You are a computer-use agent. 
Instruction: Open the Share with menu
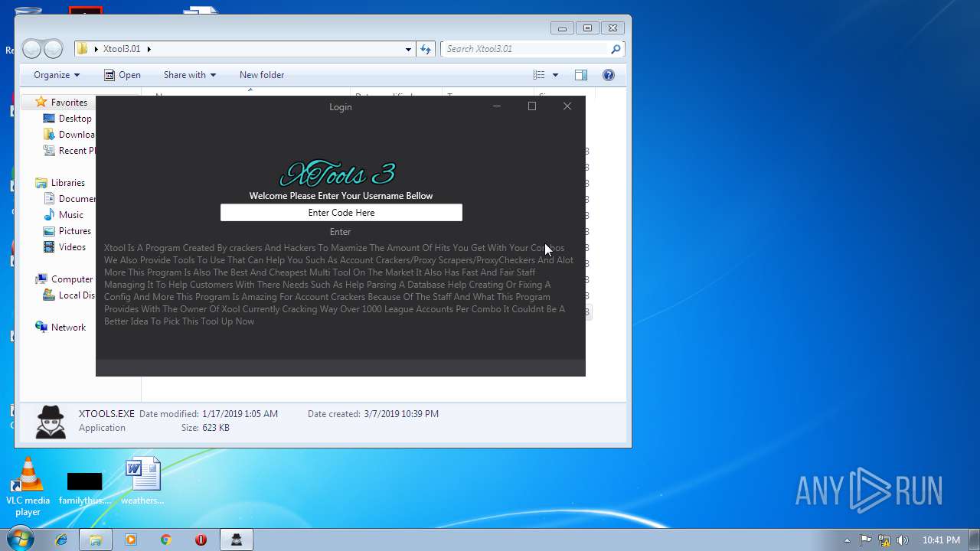[190, 75]
